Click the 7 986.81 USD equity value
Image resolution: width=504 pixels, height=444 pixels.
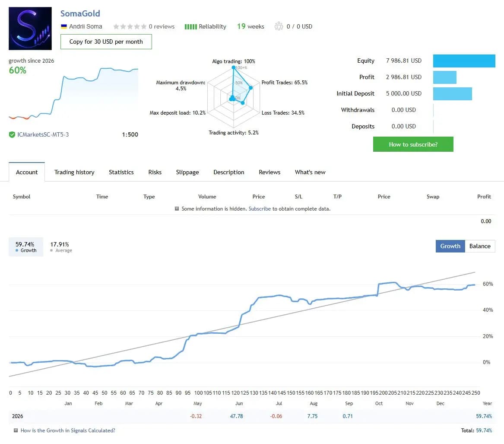[404, 61]
